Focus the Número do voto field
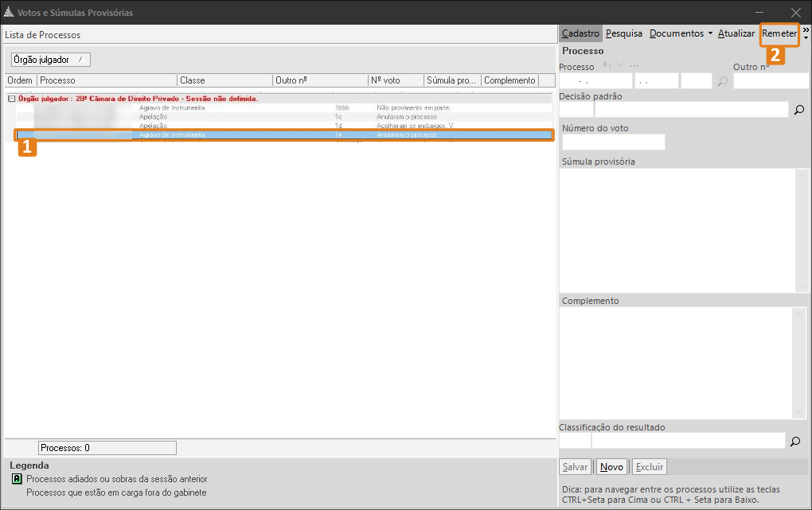Screen dimensions: 812x510 coord(613,142)
